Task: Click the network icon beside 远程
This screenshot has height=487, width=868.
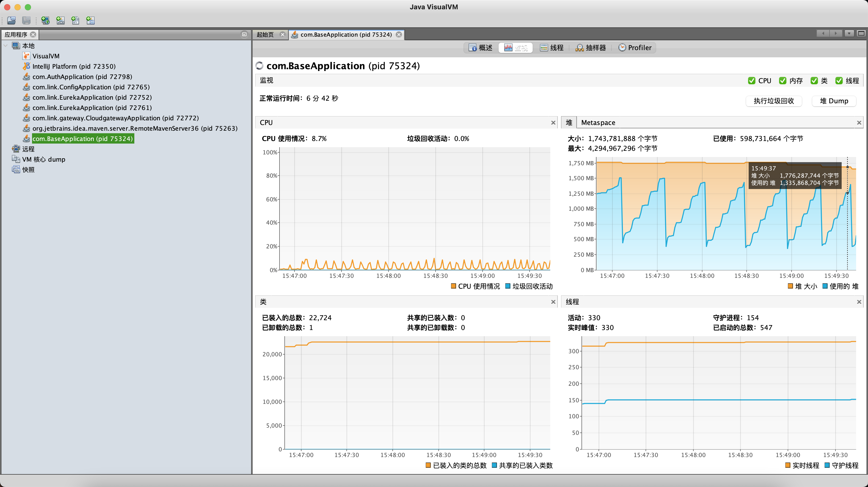Action: tap(16, 149)
